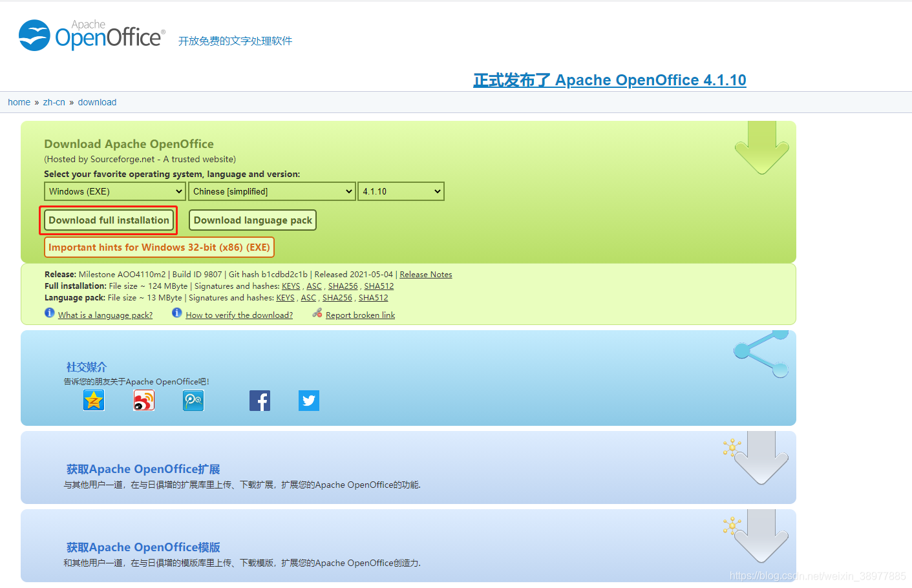Open 获取Apache OpenOffice扩展 link
Image resolution: width=912 pixels, height=588 pixels.
tap(143, 469)
